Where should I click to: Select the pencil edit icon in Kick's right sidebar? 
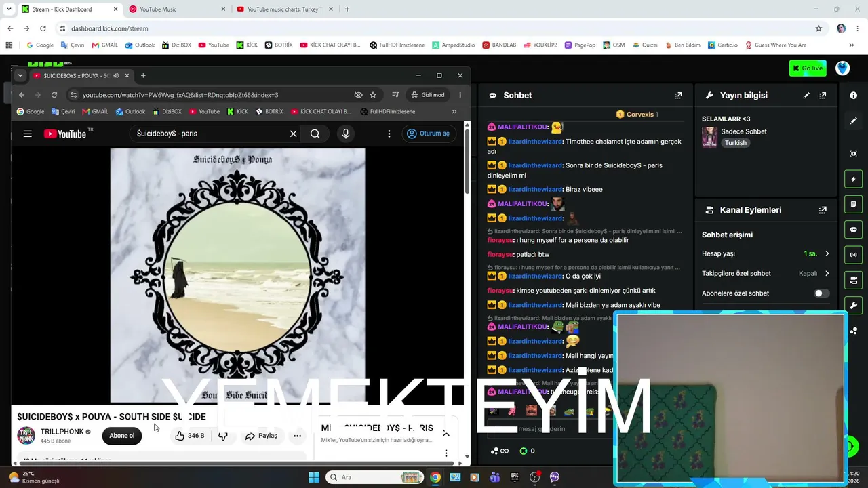[853, 121]
